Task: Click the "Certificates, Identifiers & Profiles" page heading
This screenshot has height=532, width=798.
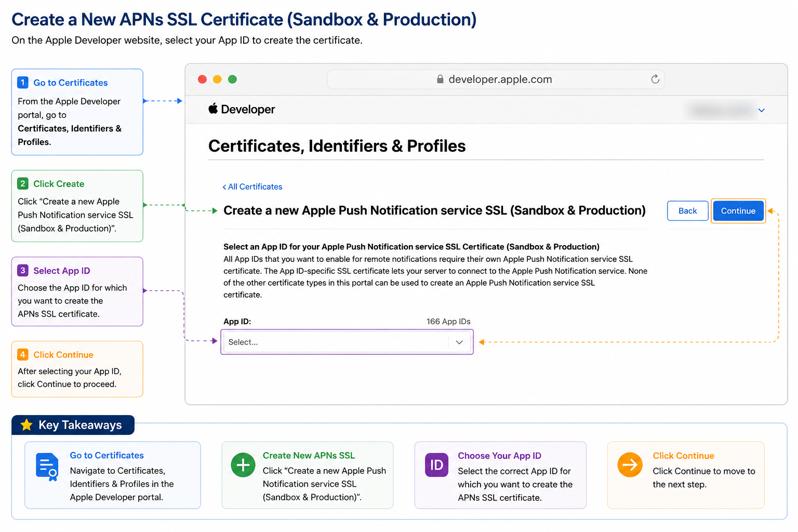Action: pyautogui.click(x=337, y=146)
